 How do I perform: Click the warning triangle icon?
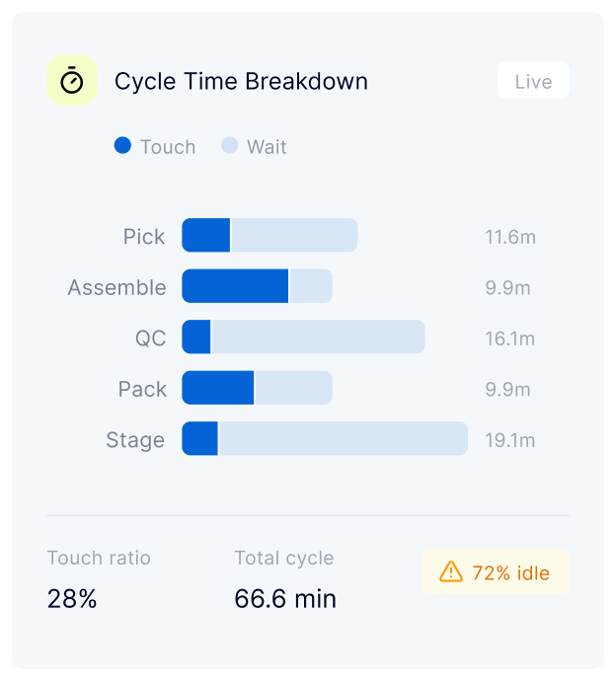point(450,572)
